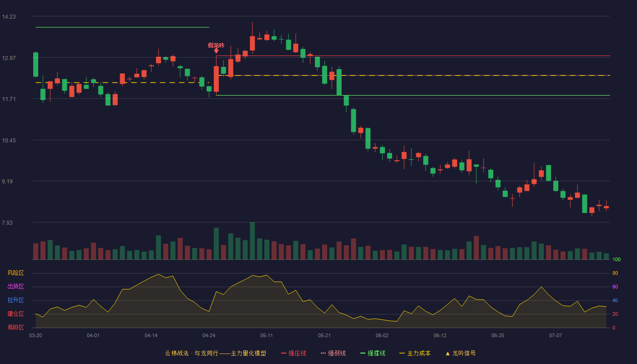
Task: Click the white horizontal line near 11.71
Action: click(x=413, y=96)
